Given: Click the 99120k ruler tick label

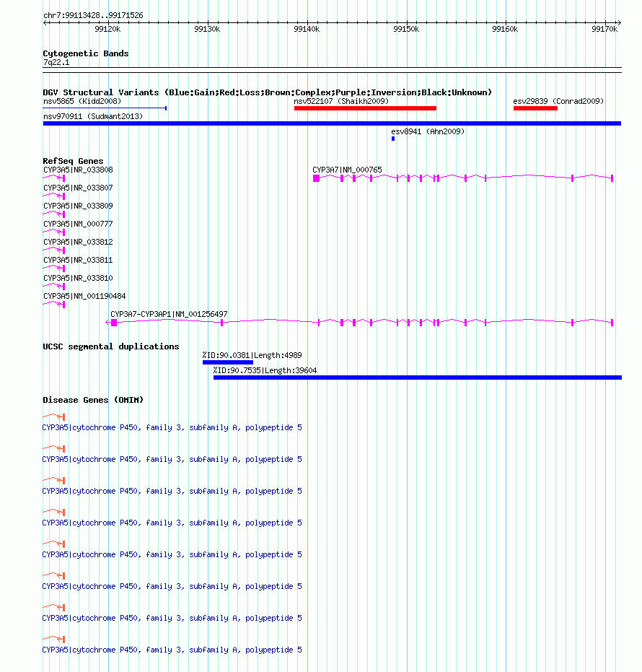Looking at the screenshot, I should (107, 29).
